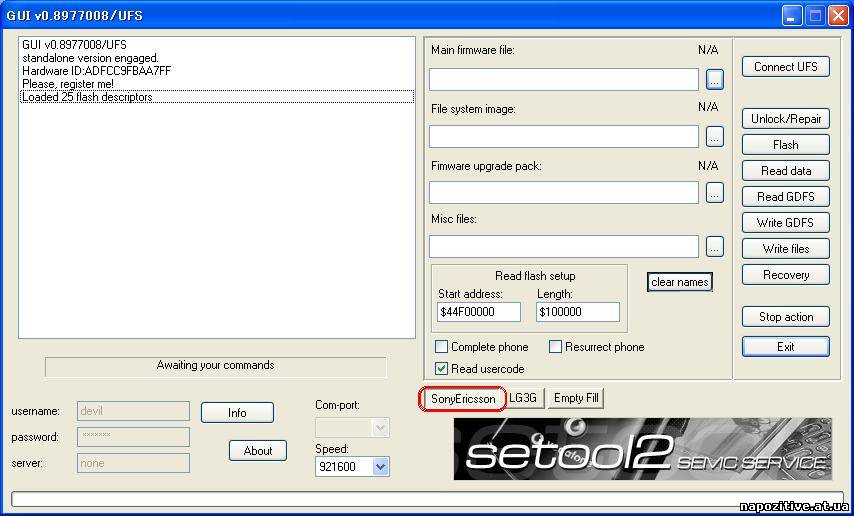Select log line 'standalone version engaged.'

pos(217,58)
